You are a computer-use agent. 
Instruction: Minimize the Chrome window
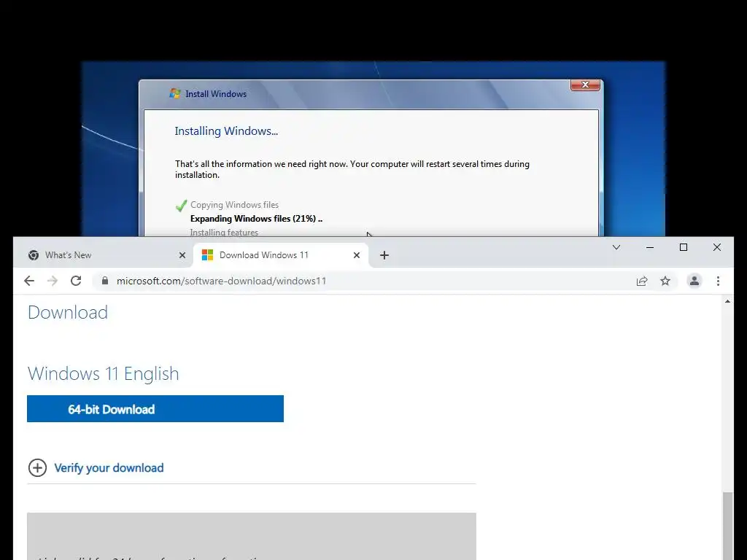point(650,247)
